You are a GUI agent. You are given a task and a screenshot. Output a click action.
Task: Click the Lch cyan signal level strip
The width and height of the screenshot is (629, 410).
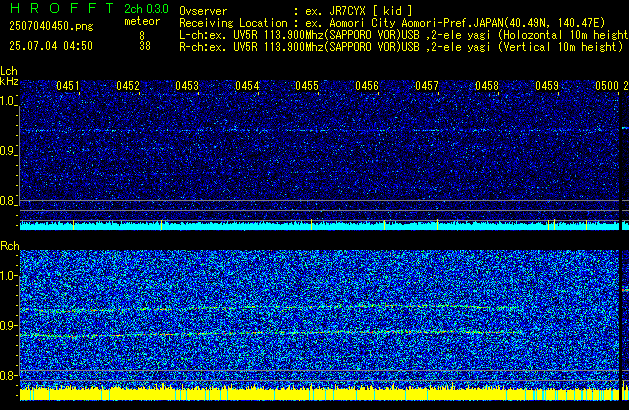coord(319,225)
